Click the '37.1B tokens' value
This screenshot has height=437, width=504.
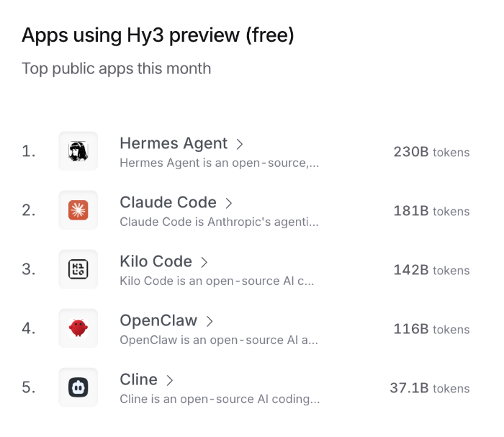coord(430,388)
